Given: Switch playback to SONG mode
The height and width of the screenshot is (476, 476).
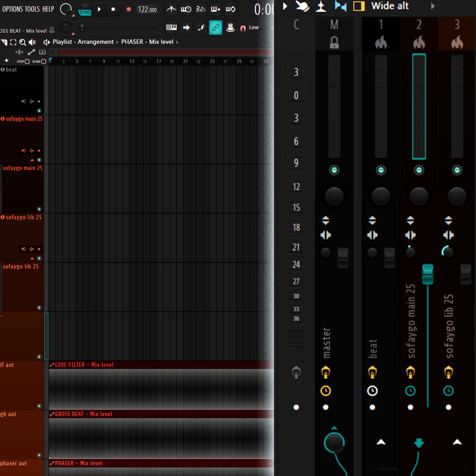Looking at the screenshot, I should [x=85, y=13].
